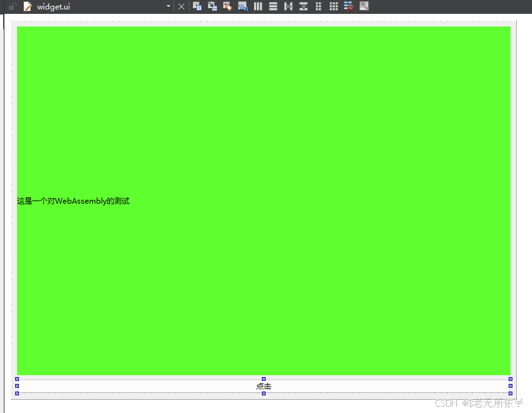Open the widget.ui document dropdown arrow

click(168, 6)
